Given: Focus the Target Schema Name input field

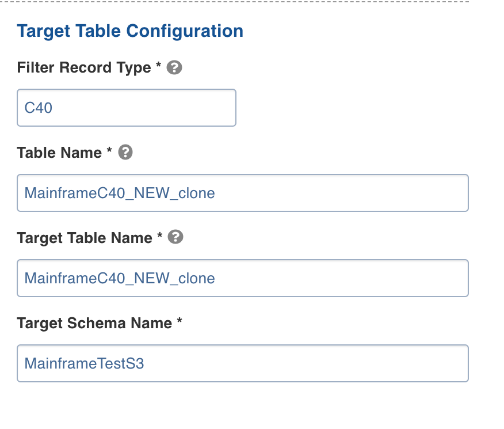Looking at the screenshot, I should click(242, 363).
